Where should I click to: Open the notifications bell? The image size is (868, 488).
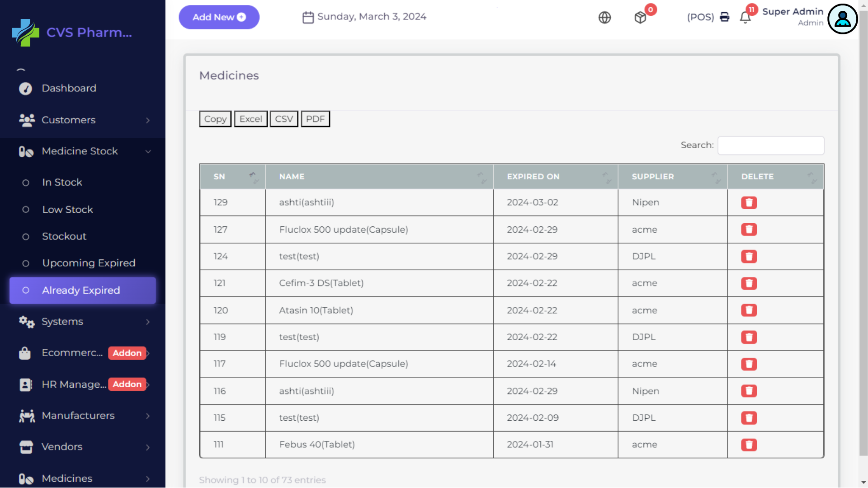point(745,17)
